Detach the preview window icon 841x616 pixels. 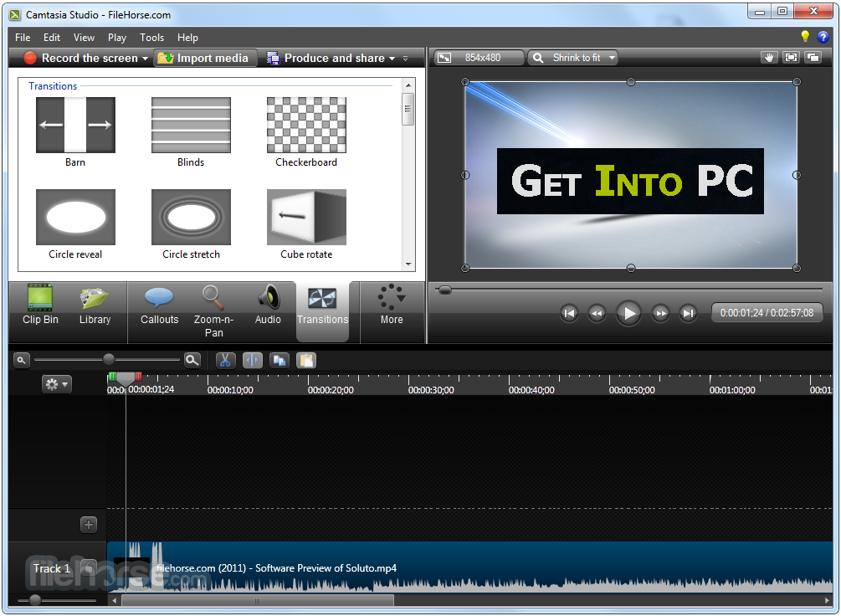tap(813, 58)
